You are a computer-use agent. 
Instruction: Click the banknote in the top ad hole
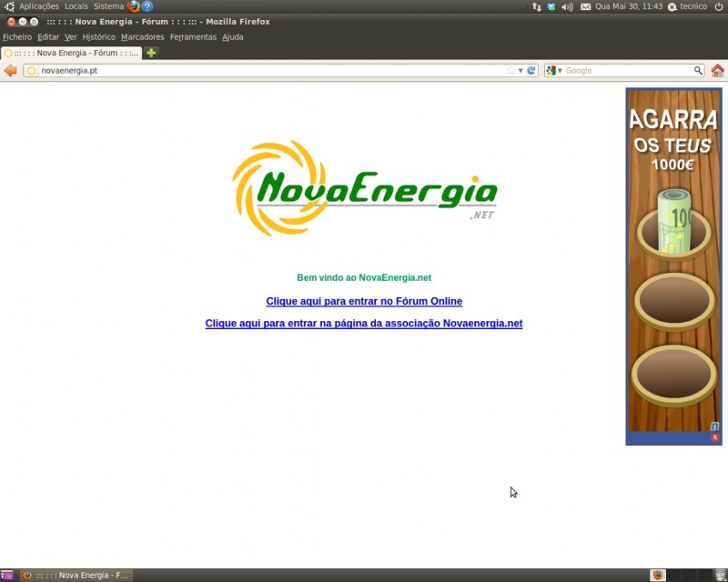point(674,221)
